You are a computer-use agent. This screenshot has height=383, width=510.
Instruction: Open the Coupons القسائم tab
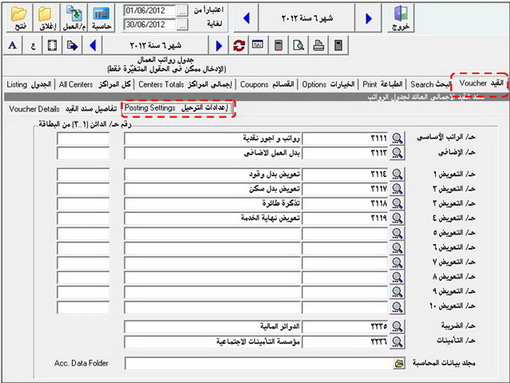[x=267, y=85]
